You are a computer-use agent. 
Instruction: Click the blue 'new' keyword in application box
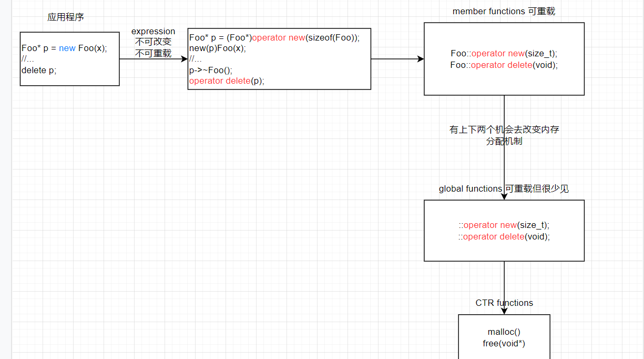tap(67, 48)
